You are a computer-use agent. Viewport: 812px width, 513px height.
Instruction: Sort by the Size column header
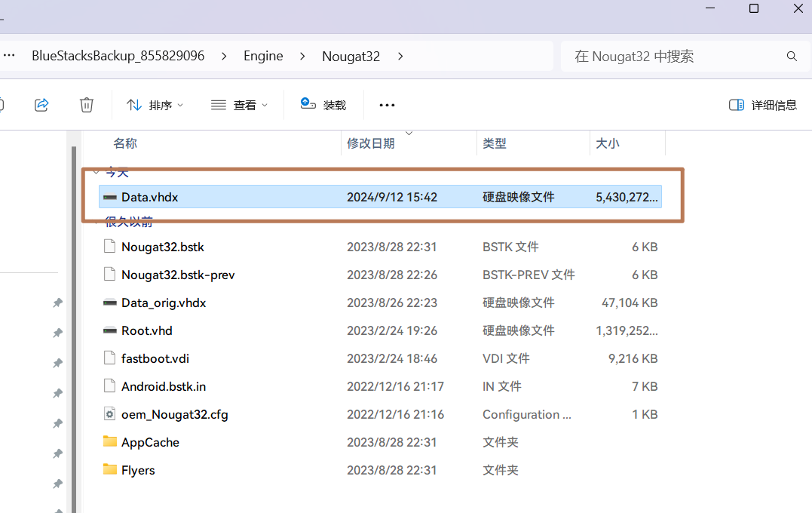[x=608, y=143]
